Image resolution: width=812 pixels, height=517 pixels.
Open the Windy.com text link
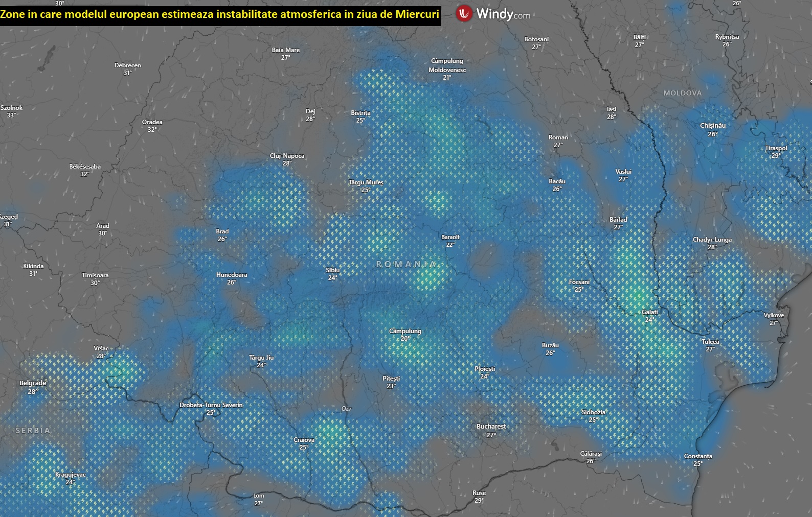[x=503, y=14]
